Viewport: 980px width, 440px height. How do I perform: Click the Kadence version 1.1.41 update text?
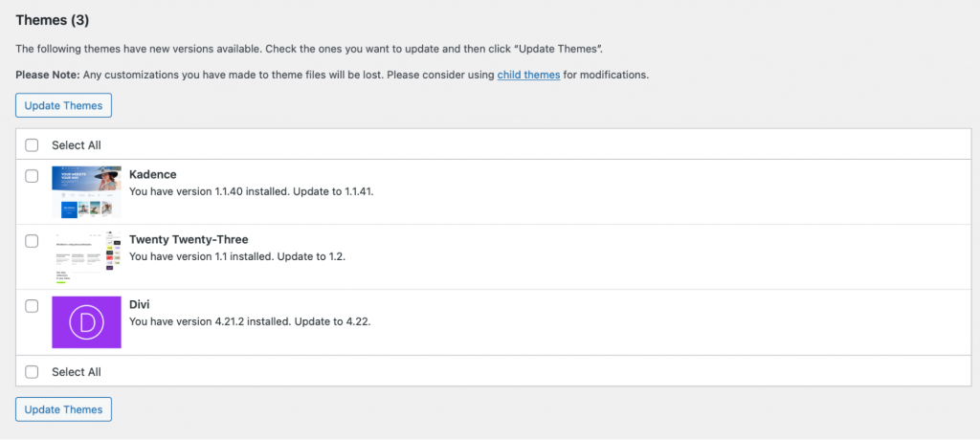pyautogui.click(x=251, y=190)
